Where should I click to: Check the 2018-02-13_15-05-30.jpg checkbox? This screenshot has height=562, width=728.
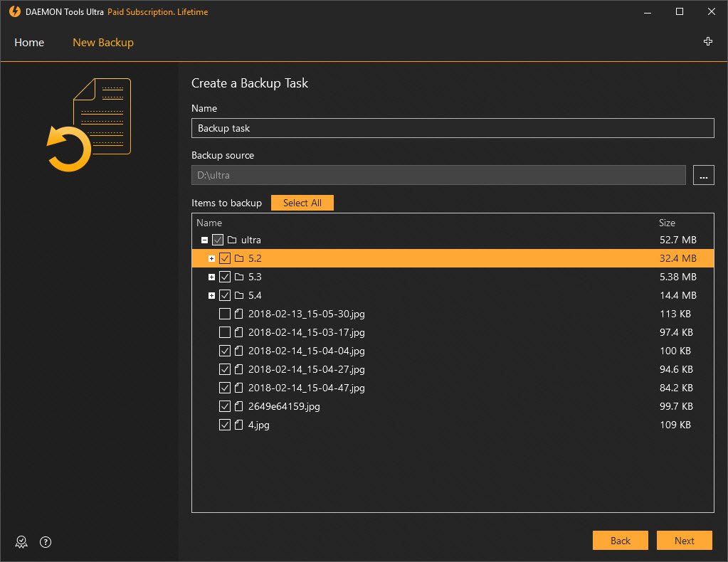tap(225, 314)
